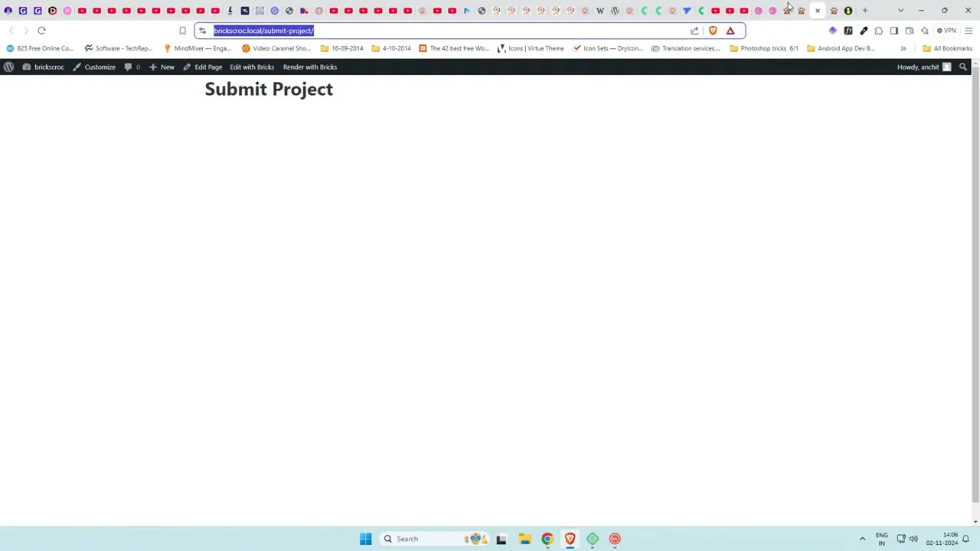Click Edit with Bricks
Image resolution: width=980 pixels, height=551 pixels.
click(x=252, y=67)
